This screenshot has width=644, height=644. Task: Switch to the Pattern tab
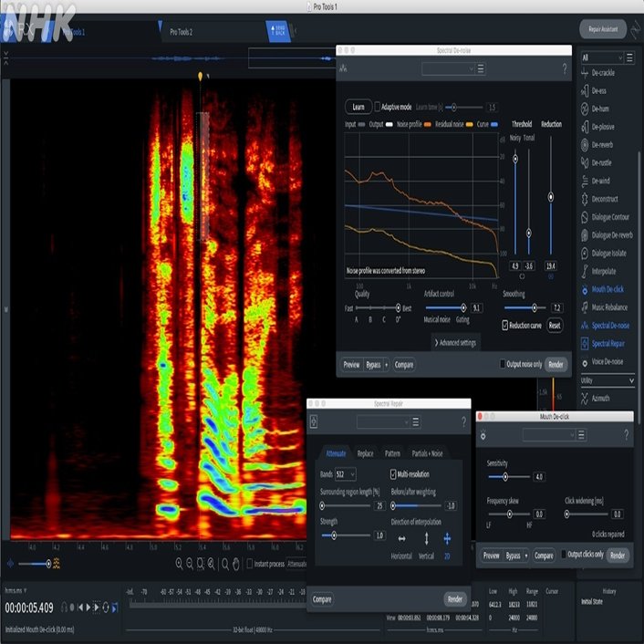tap(392, 453)
